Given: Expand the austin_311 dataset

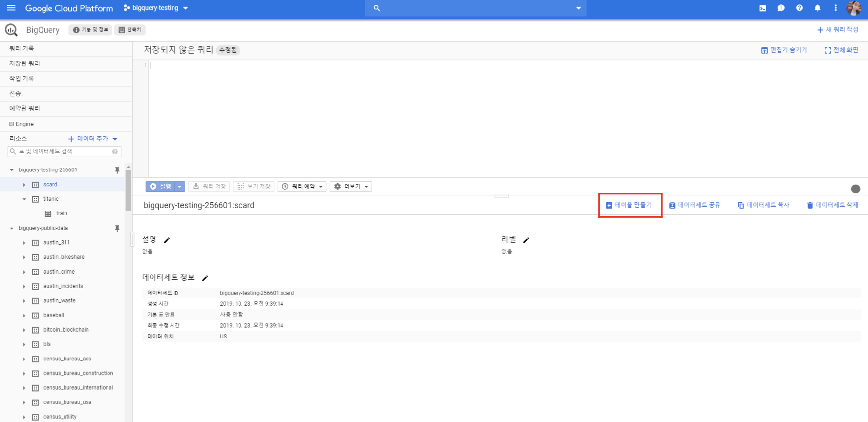Looking at the screenshot, I should (24, 243).
